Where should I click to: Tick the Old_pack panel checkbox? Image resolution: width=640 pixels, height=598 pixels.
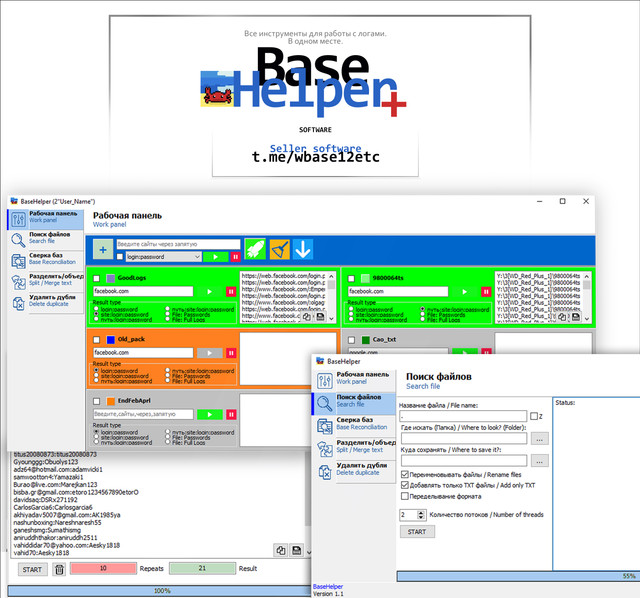[96, 340]
